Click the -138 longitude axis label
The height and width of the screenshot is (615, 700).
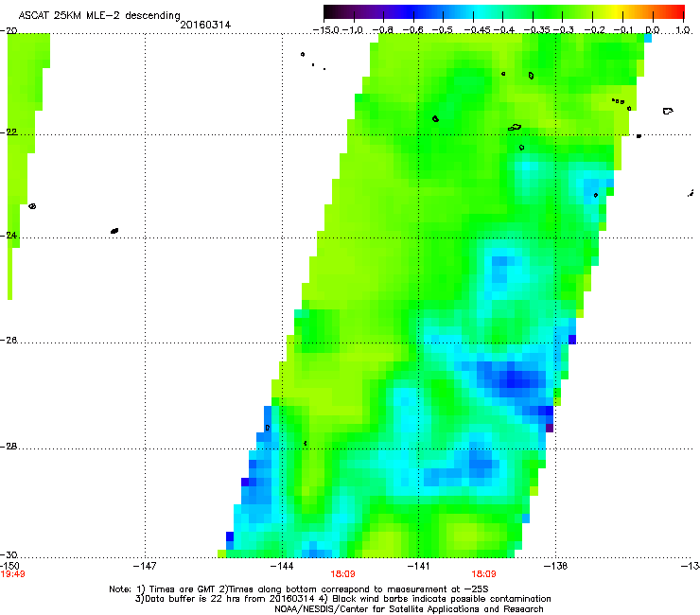556,567
